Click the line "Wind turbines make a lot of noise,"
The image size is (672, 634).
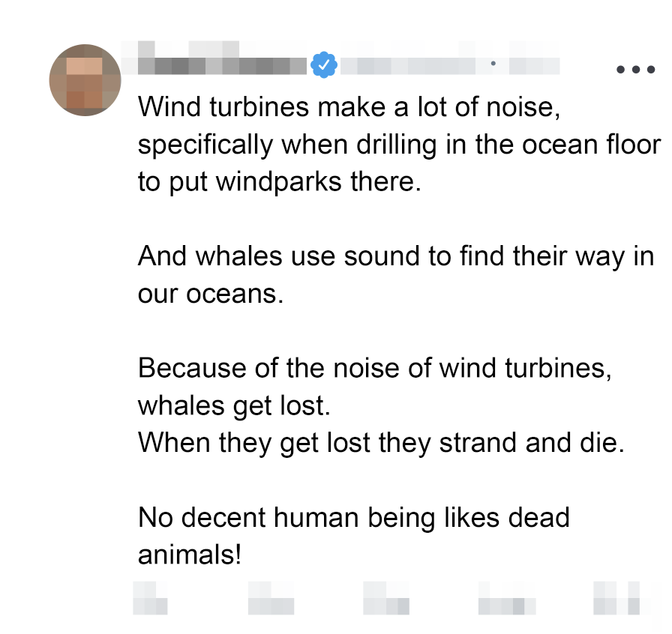[x=349, y=107]
